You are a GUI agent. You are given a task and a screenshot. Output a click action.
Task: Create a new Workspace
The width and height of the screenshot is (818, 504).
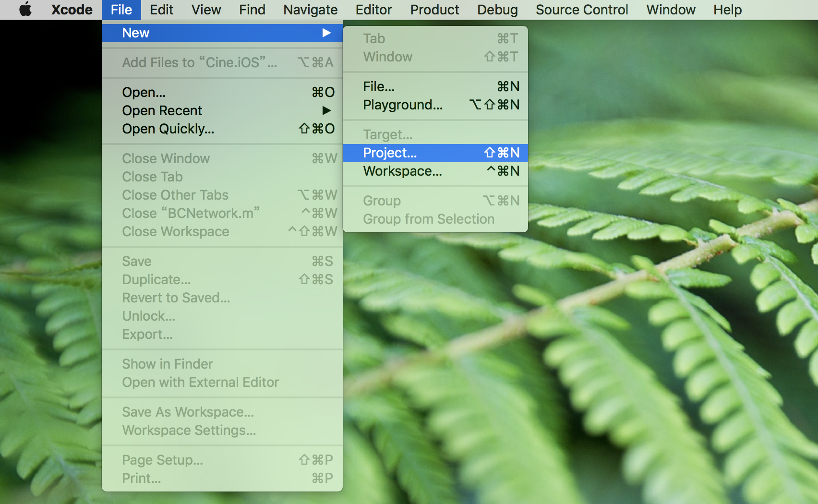pos(402,171)
